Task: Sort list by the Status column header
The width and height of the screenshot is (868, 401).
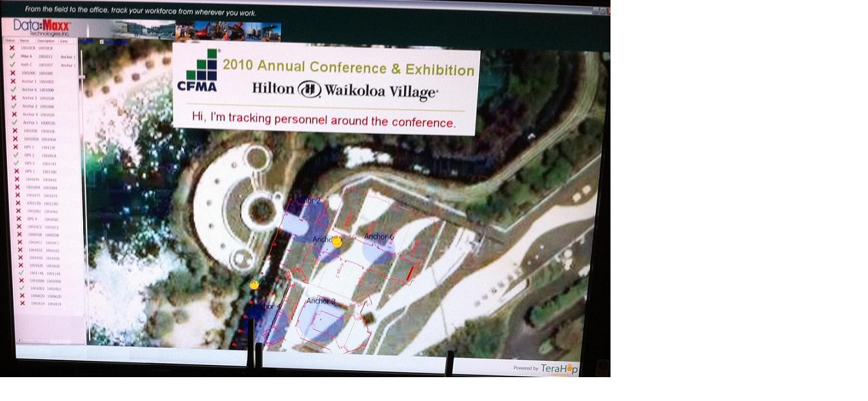Action: tap(10, 41)
